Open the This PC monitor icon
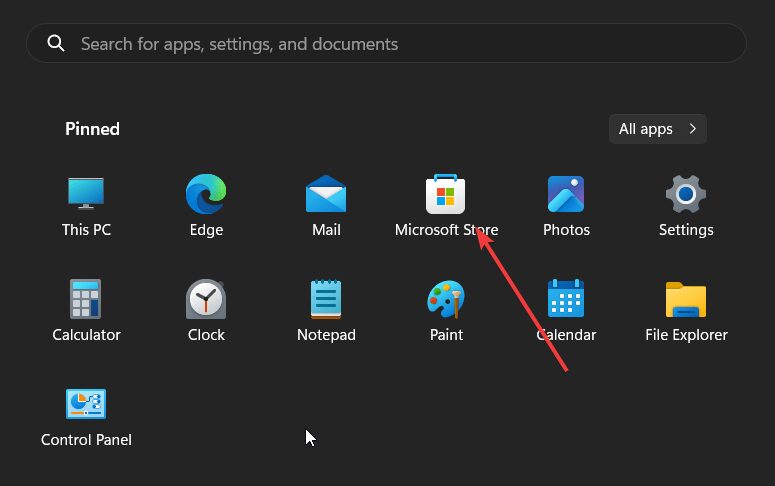Image resolution: width=775 pixels, height=486 pixels. pos(86,194)
